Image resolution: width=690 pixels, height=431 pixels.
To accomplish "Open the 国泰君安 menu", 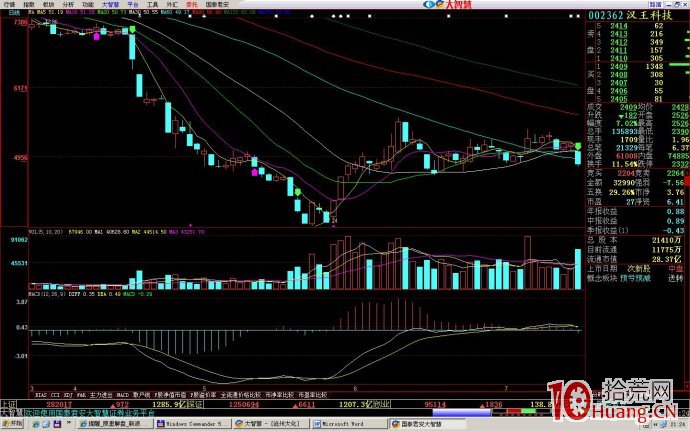I will (217, 4).
